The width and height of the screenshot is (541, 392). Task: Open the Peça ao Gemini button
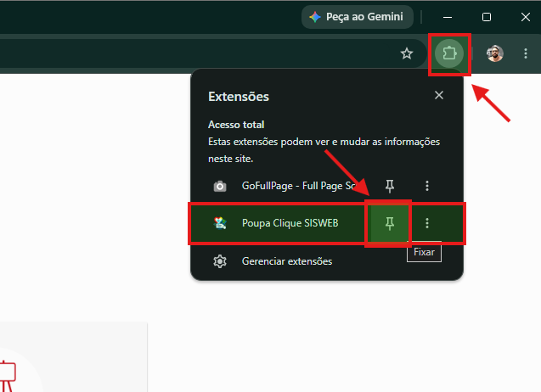click(358, 17)
